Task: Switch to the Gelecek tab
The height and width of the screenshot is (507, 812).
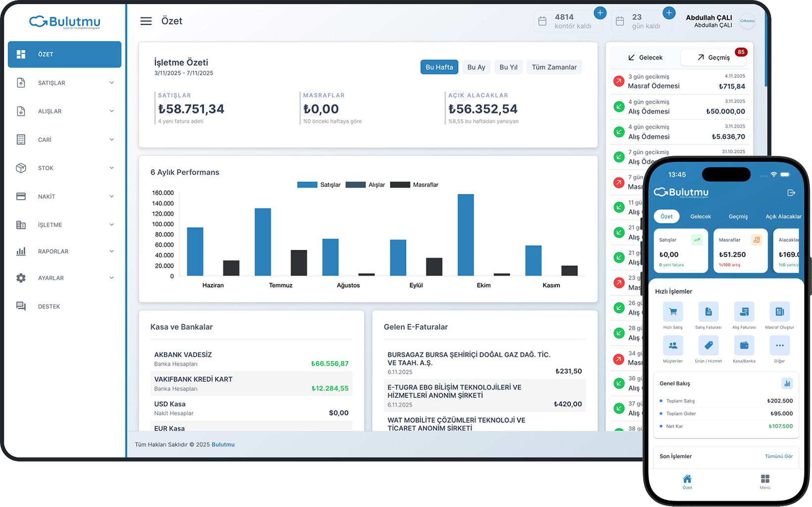Action: coord(645,57)
